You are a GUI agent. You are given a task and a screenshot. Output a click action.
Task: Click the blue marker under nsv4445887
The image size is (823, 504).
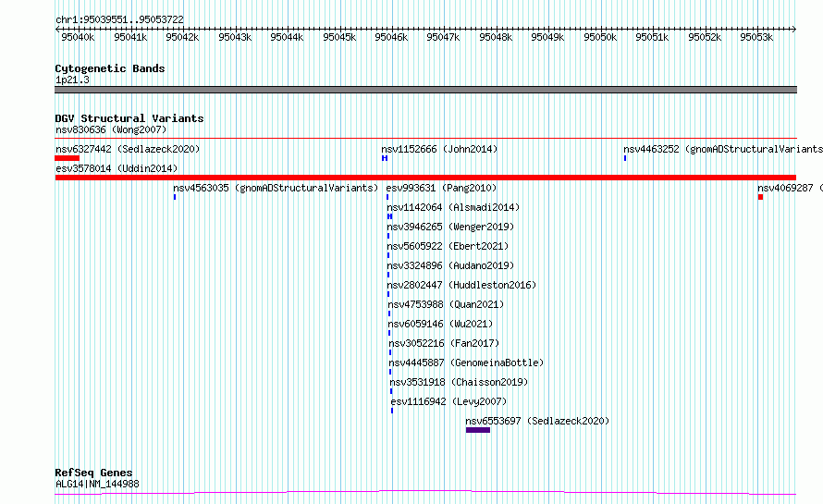click(x=390, y=372)
